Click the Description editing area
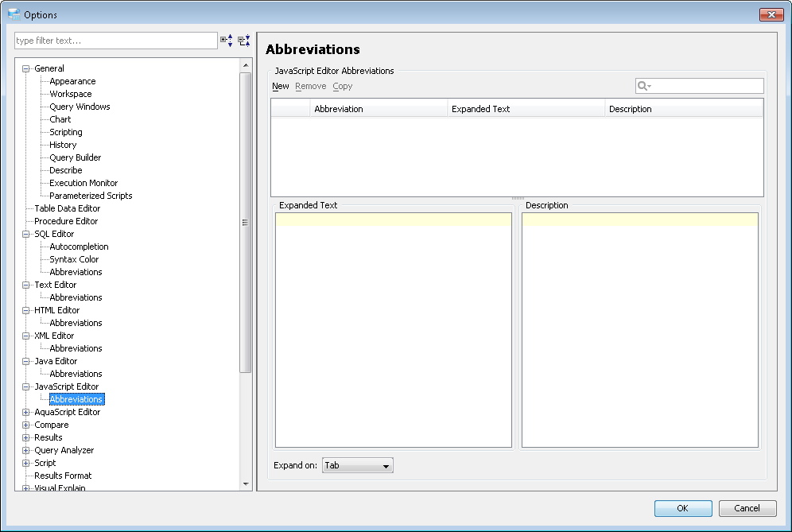 tap(640, 330)
